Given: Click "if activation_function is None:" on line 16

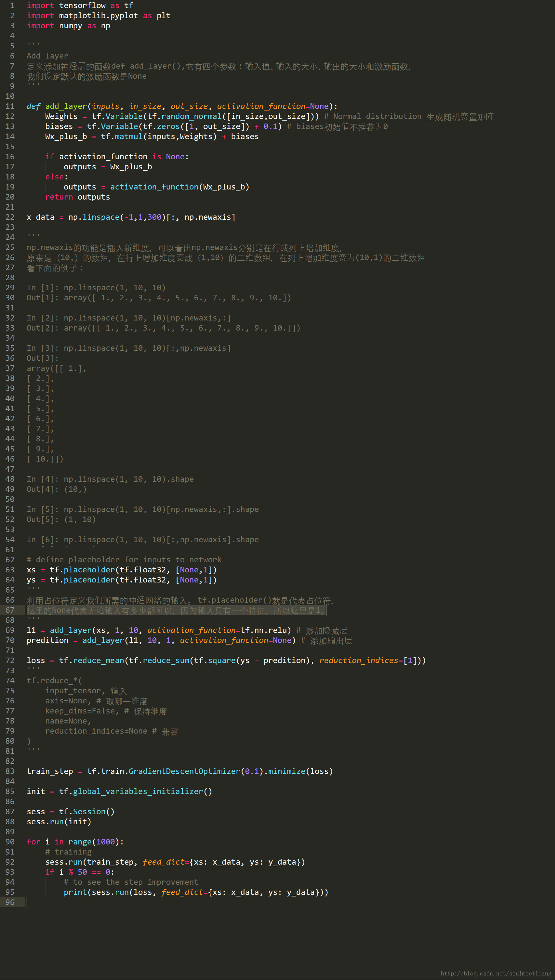Looking at the screenshot, I should [x=117, y=157].
